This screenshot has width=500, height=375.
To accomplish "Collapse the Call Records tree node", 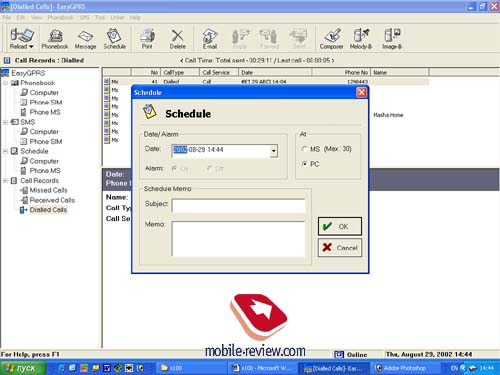I will 5,181.
